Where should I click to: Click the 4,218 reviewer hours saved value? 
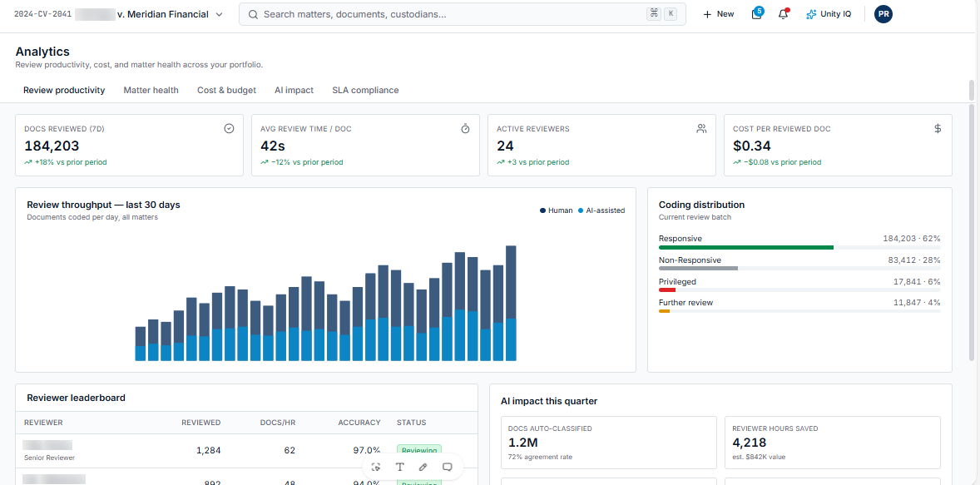(x=749, y=443)
